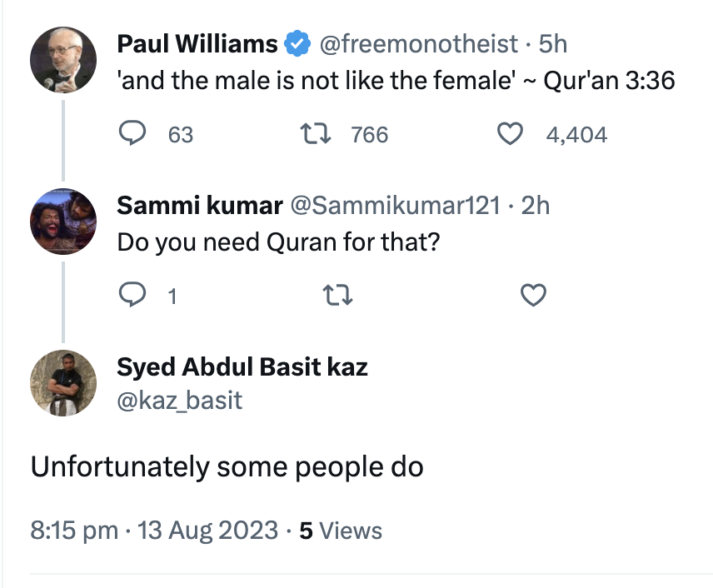Screen dimensions: 713x588
Task: Click the 2h timestamp on Sammi's reply
Action: [x=536, y=206]
